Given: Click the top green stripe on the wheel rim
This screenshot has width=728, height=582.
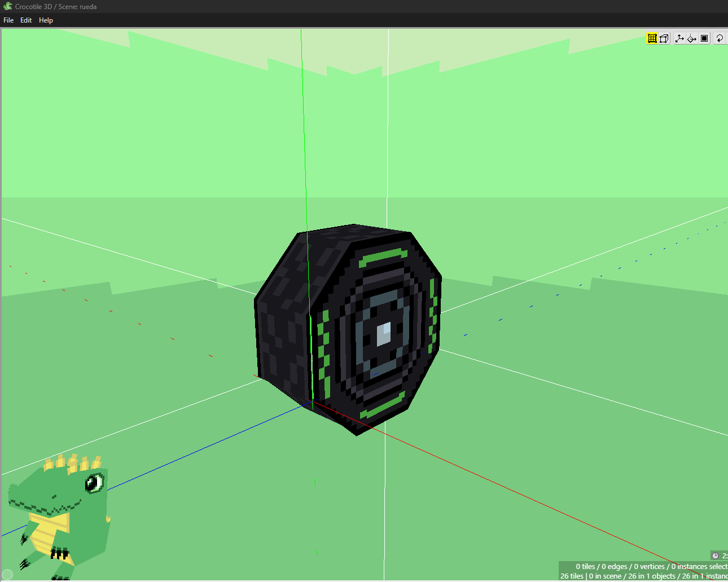Looking at the screenshot, I should (x=384, y=257).
